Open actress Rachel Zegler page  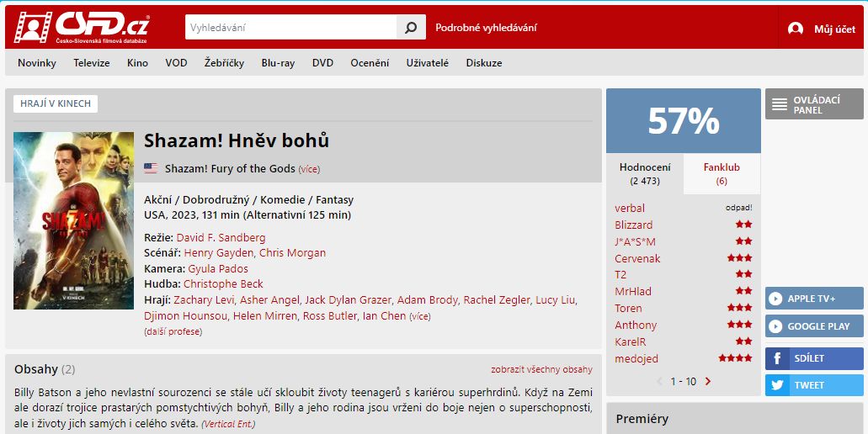497,300
